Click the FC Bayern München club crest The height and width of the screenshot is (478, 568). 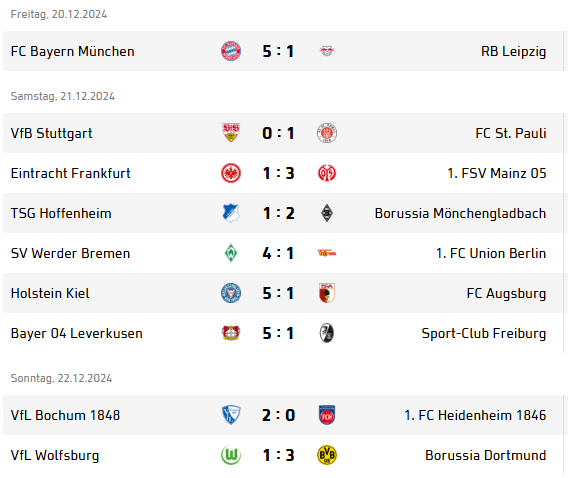coord(231,51)
